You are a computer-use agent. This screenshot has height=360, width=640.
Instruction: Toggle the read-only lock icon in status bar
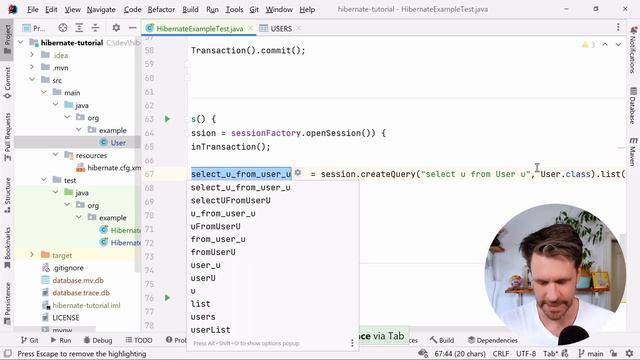[x=613, y=353]
